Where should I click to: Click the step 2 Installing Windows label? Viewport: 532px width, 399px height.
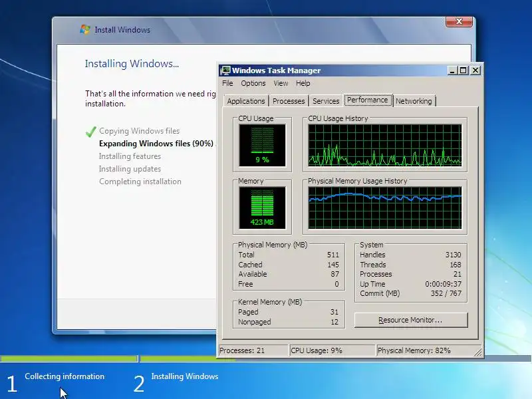pos(185,376)
